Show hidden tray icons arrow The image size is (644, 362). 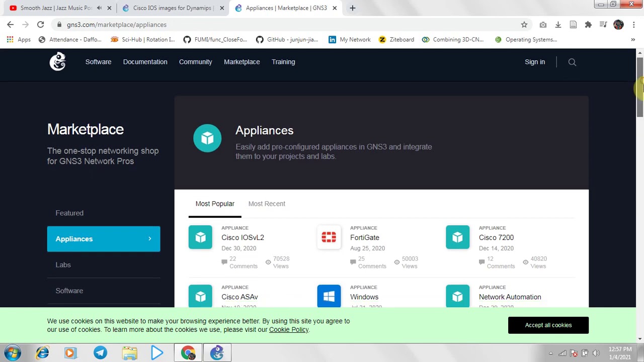click(x=550, y=353)
